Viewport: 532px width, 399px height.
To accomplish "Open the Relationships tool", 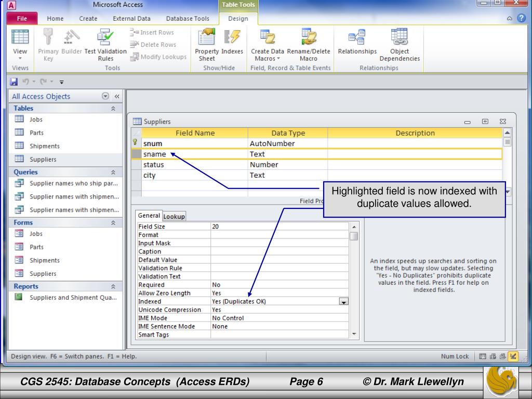I will point(357,42).
